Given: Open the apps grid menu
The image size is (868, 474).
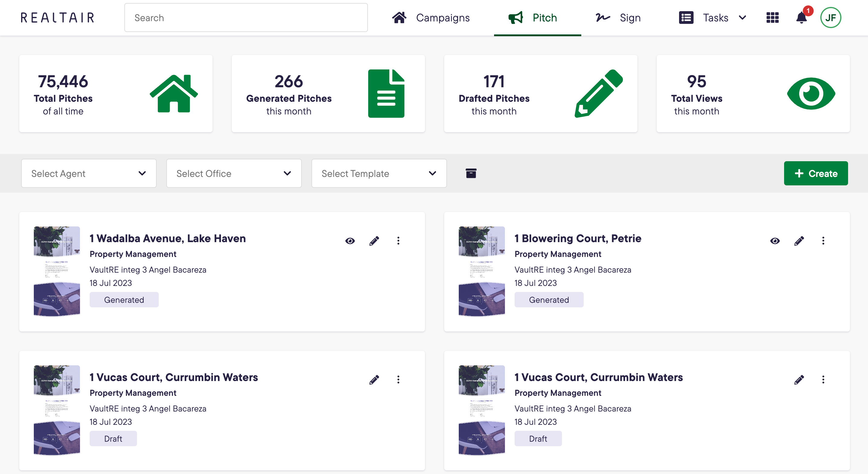Looking at the screenshot, I should (772, 18).
